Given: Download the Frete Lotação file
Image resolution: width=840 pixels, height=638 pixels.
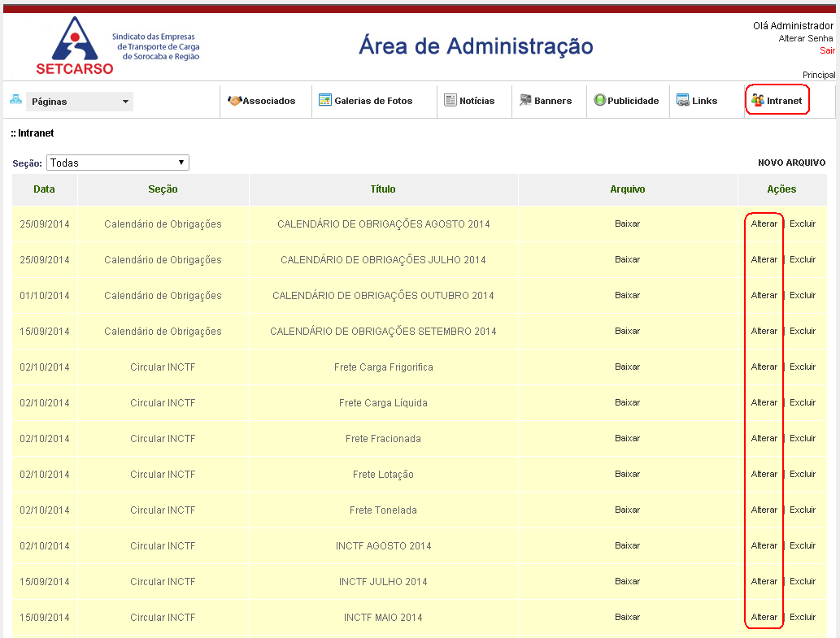Looking at the screenshot, I should (x=627, y=474).
